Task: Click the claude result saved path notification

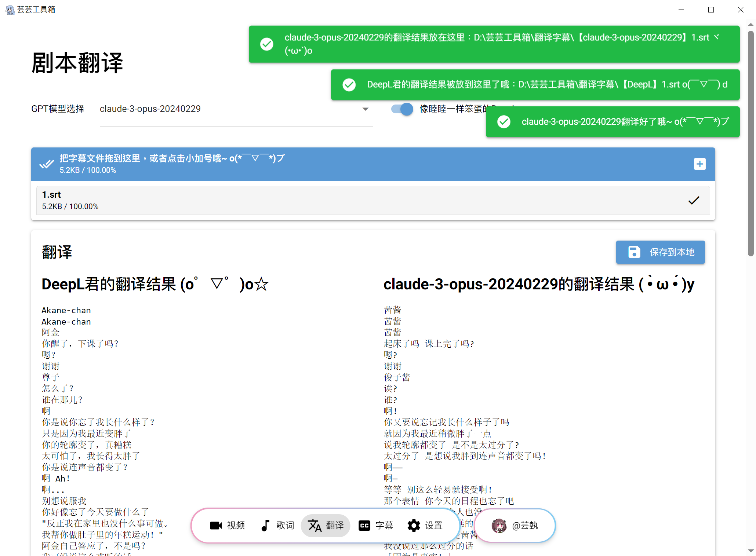Action: click(494, 44)
